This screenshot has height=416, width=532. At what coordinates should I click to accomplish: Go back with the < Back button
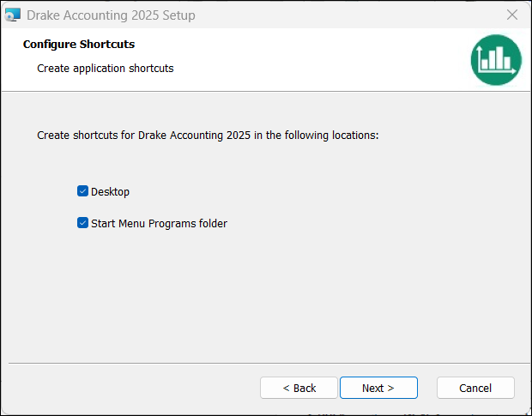point(299,388)
